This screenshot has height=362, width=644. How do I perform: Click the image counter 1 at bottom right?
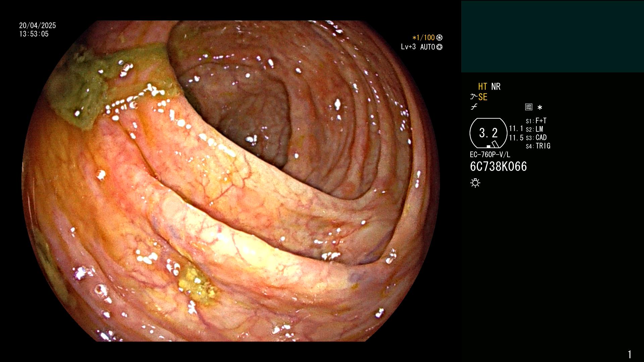pos(630,354)
